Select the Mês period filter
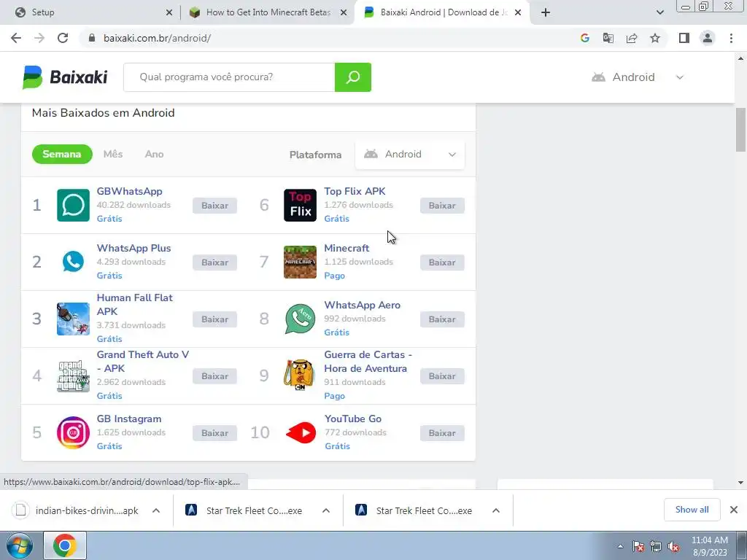This screenshot has height=560, width=747. (x=113, y=155)
